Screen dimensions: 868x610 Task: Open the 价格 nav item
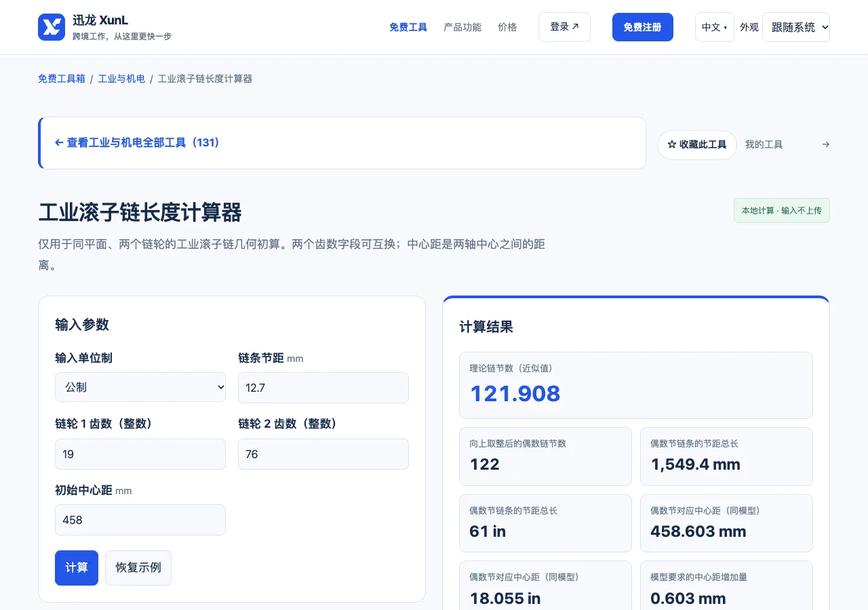(507, 27)
